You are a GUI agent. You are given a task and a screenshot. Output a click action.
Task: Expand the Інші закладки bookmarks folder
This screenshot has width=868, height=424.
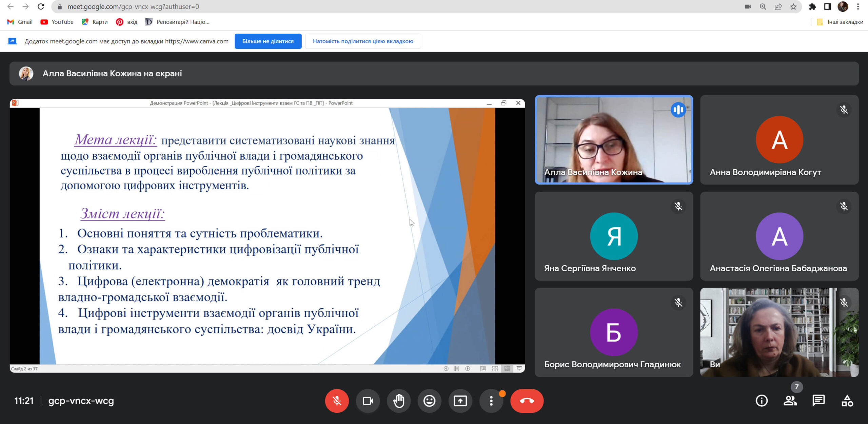840,22
